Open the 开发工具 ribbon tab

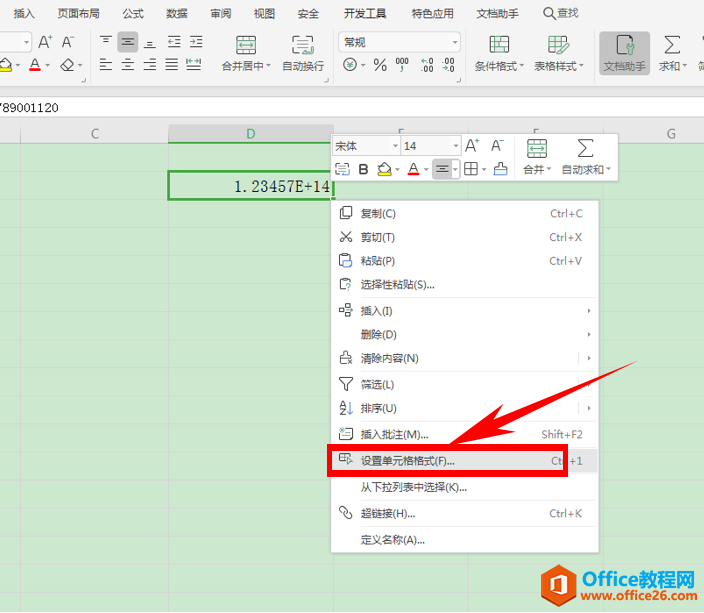click(365, 14)
